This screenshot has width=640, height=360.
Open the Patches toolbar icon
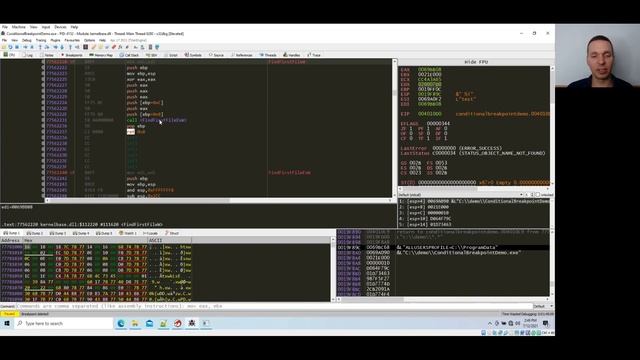pyautogui.click(x=93, y=47)
